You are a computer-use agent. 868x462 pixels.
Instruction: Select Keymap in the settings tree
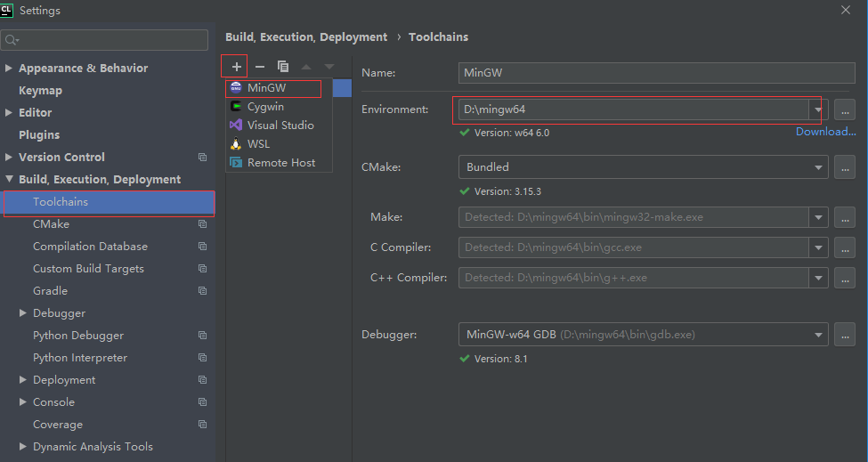click(40, 91)
